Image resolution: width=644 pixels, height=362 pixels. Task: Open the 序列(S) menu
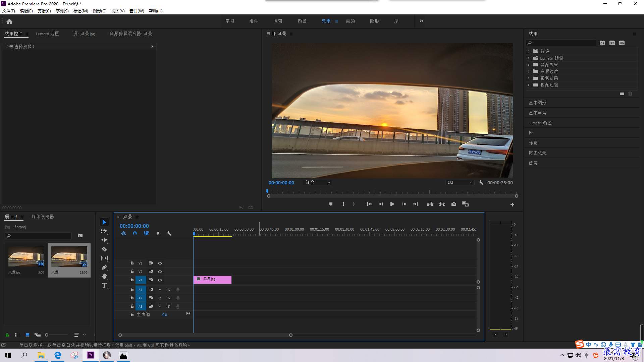[x=62, y=11]
